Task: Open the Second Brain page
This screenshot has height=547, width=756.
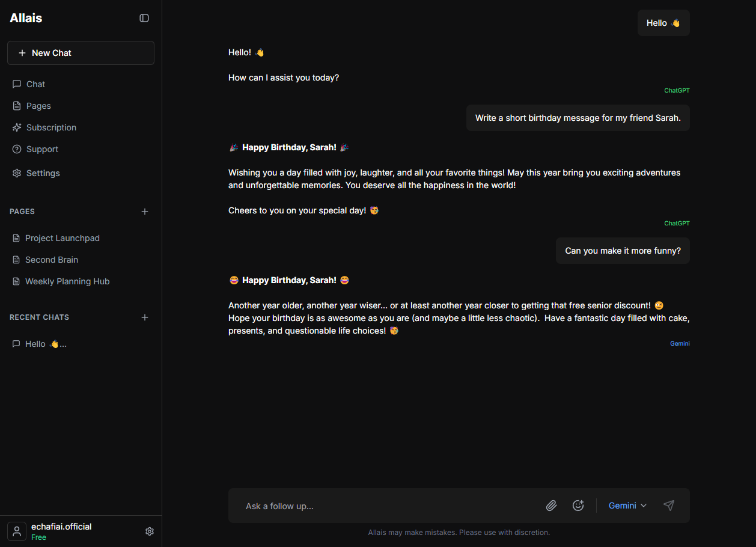Action: [x=51, y=260]
